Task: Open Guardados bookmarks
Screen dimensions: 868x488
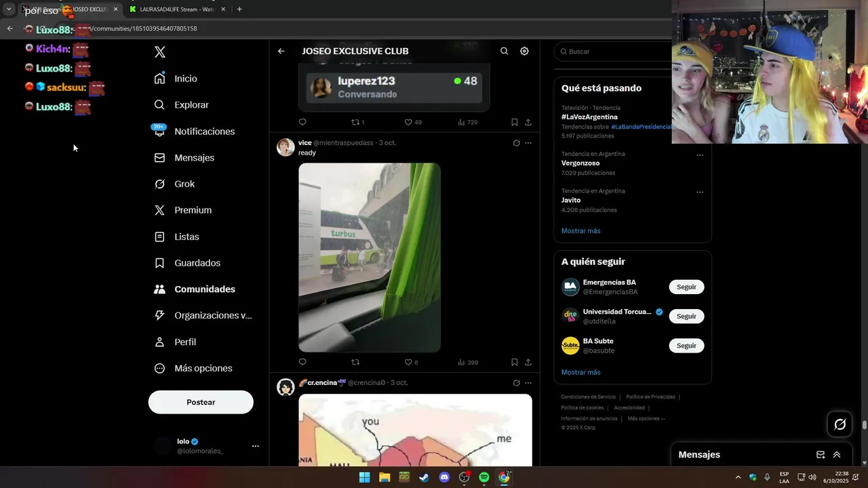Action: pos(187,263)
